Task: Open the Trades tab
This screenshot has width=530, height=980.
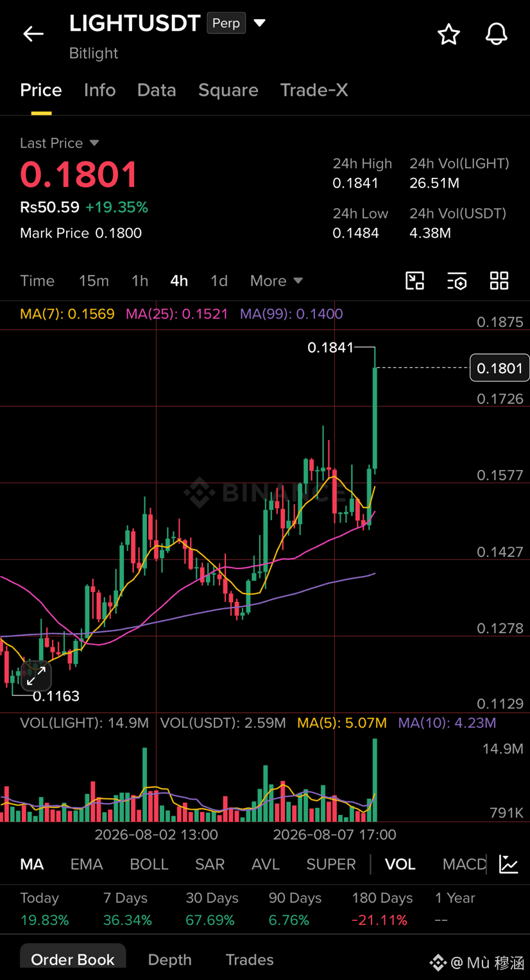Action: click(x=250, y=959)
